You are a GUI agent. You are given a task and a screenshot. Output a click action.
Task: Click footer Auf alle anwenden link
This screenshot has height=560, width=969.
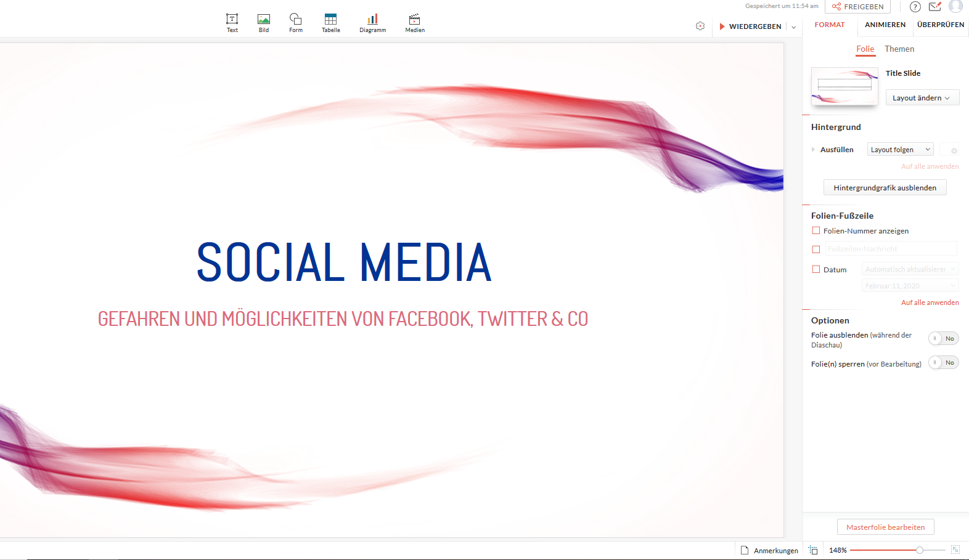click(x=930, y=302)
